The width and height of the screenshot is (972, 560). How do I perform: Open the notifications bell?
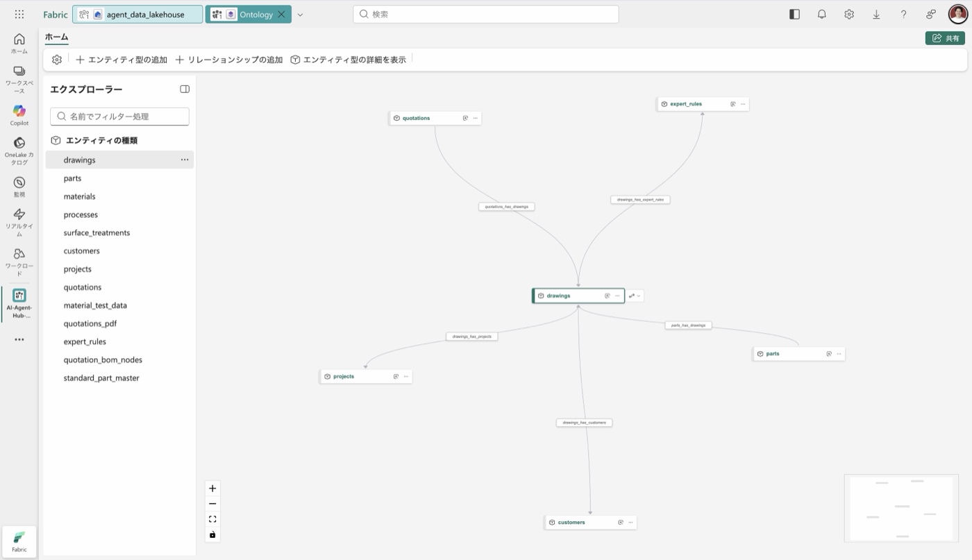pyautogui.click(x=822, y=14)
